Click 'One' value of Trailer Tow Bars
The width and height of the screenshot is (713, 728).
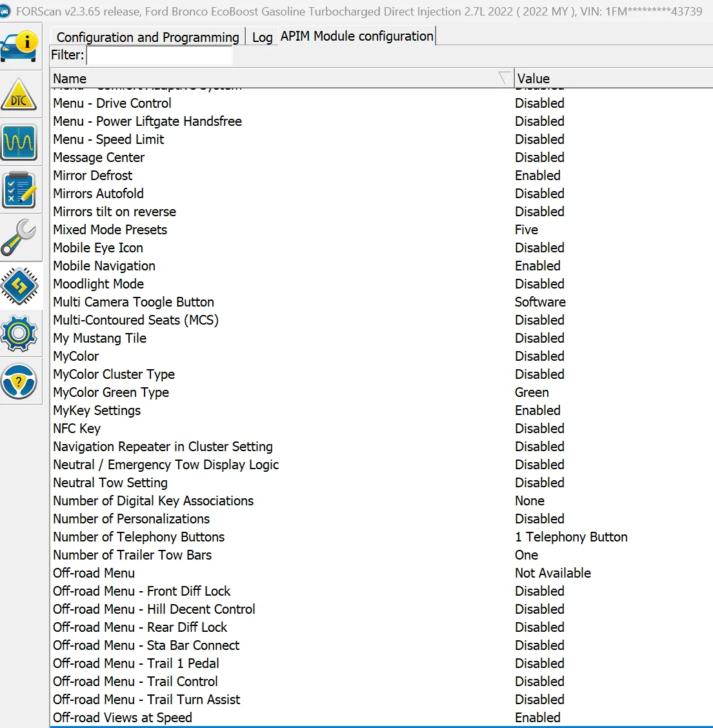[527, 556]
